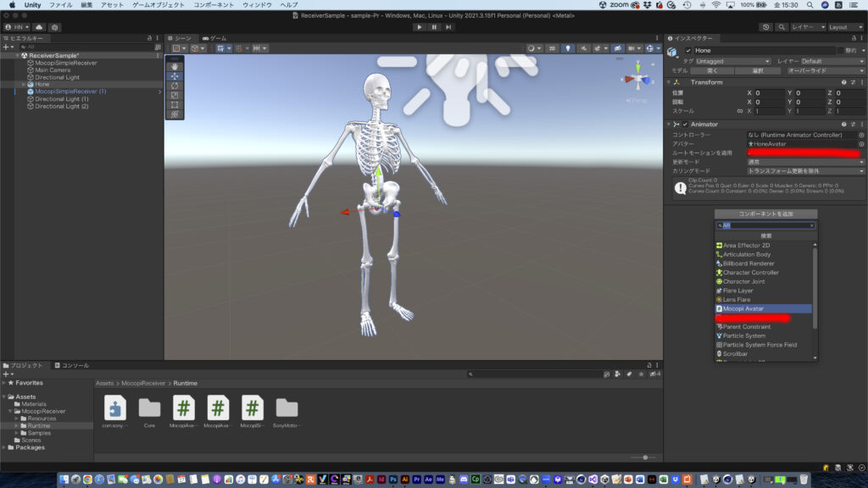Viewport: 868px width, 488px height.
Task: Open the cloud services icon
Action: [x=39, y=27]
